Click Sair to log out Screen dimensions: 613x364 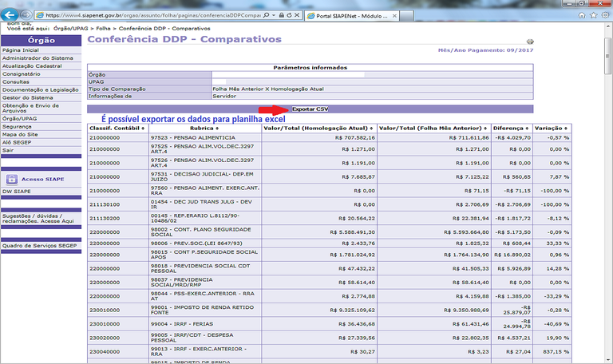point(8,149)
